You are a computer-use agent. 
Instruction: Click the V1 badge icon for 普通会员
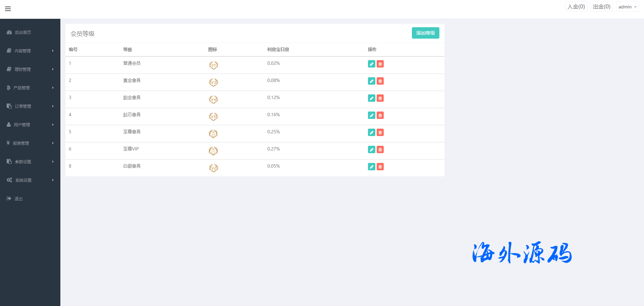[213, 65]
